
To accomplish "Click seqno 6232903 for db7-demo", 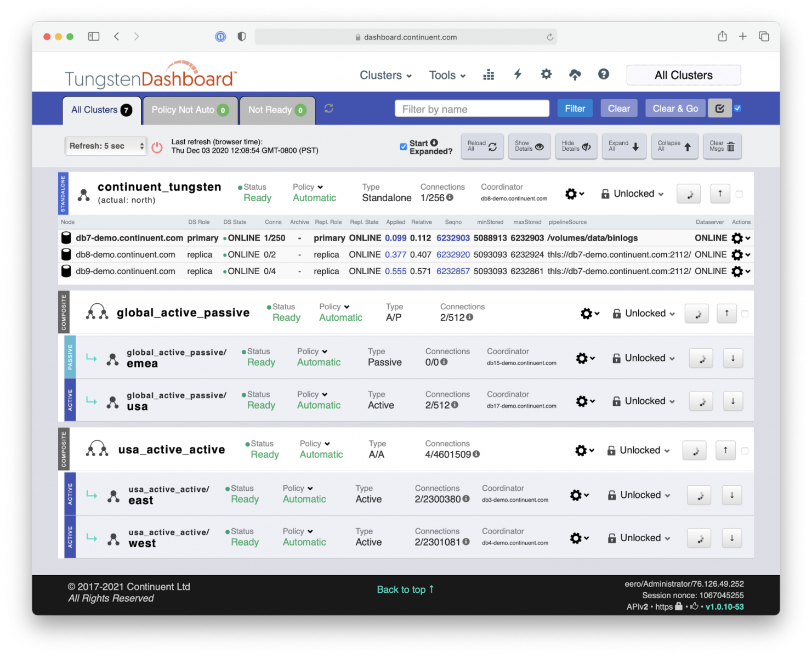I will click(x=453, y=238).
